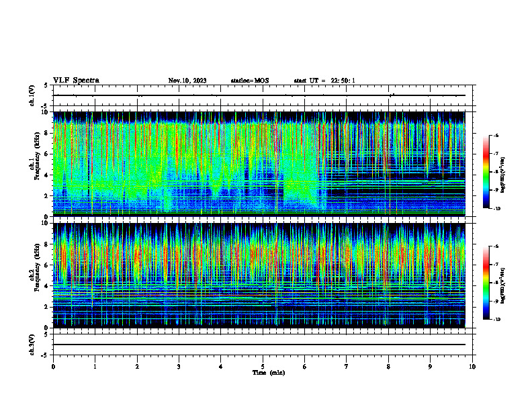
Task: Click the "start UT = 22:50: 1" text
Action: pyautogui.click(x=324, y=81)
